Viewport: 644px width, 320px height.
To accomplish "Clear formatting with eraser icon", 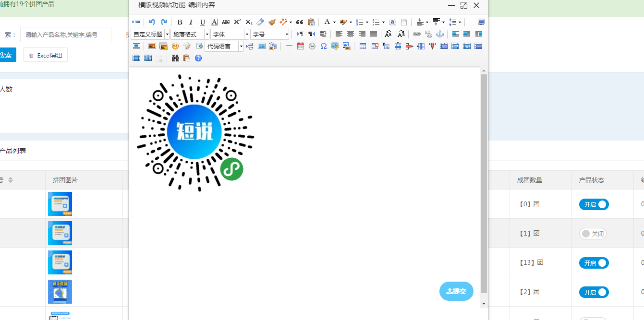I will point(260,22).
